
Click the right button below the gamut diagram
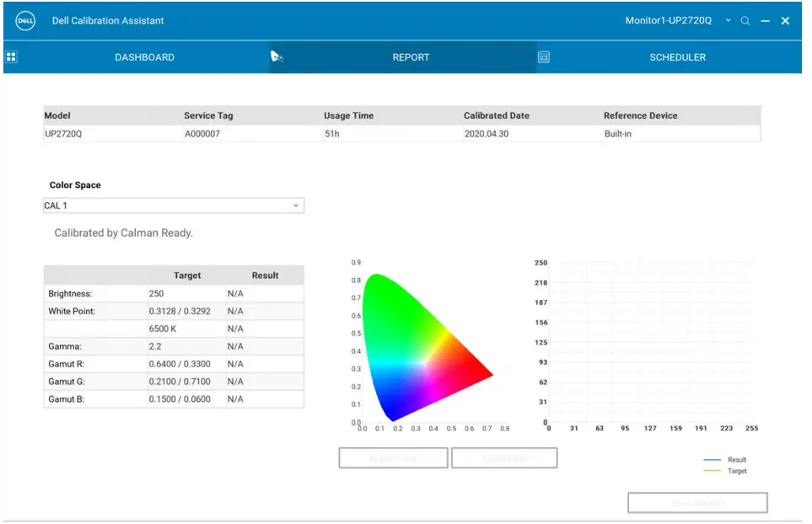pyautogui.click(x=504, y=458)
